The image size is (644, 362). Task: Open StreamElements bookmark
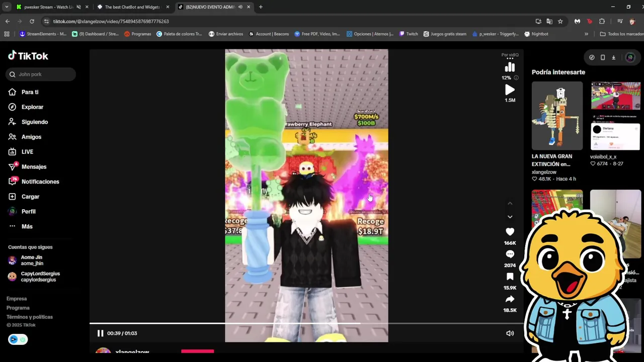[x=43, y=34]
